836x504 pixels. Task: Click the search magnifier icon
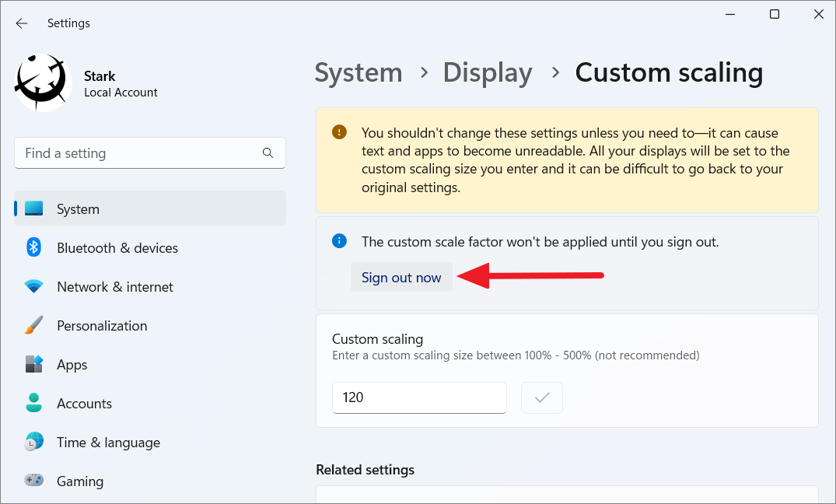268,153
